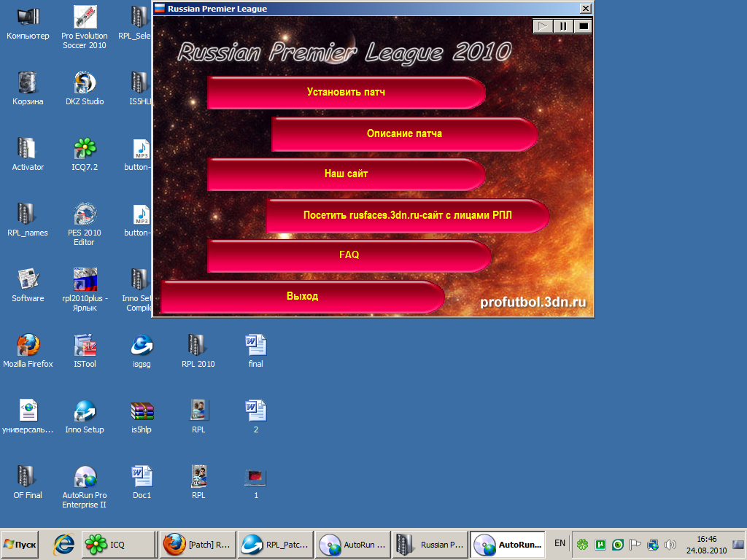Select the RPL_names desktop icon
Image resolution: width=747 pixels, height=560 pixels.
[x=28, y=220]
